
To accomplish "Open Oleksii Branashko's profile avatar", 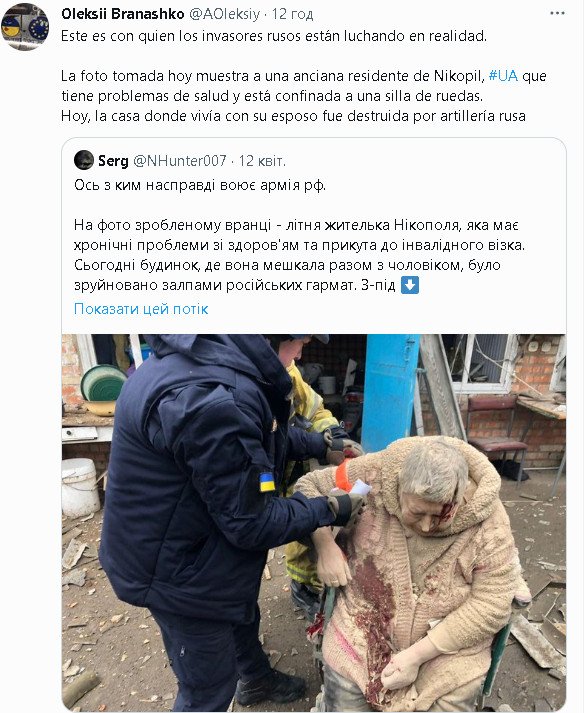I will click(25, 26).
